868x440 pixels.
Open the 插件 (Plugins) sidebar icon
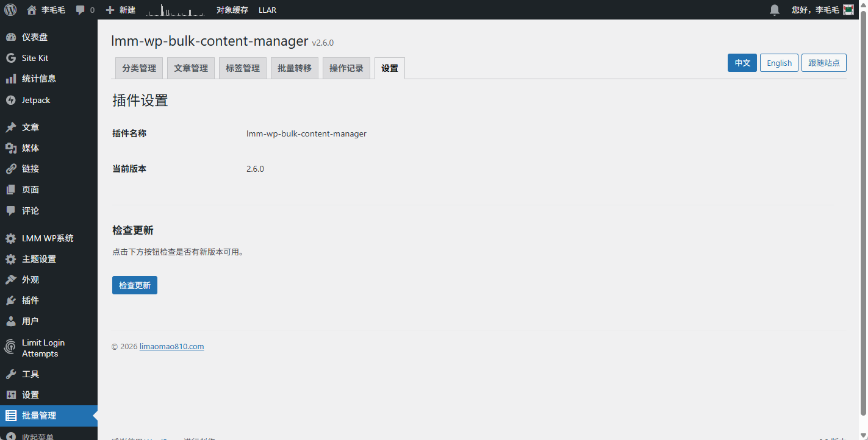pos(10,300)
